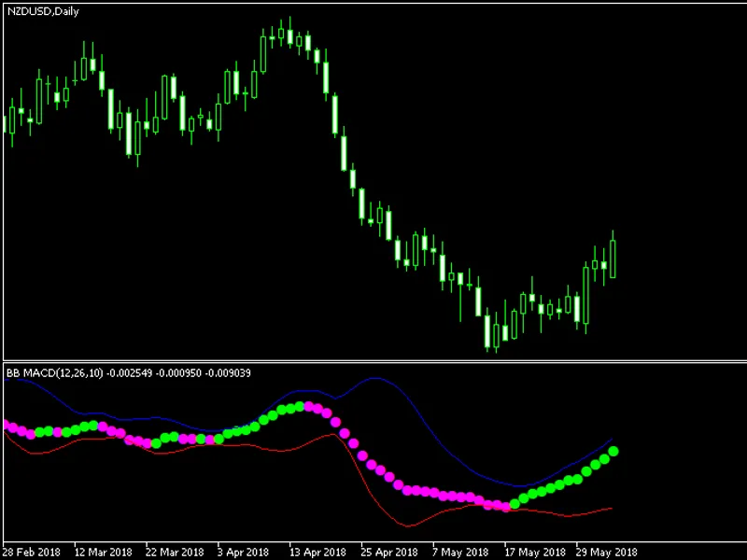747x560 pixels.
Task: Click the -0.009039 indicator value
Action: 228,372
